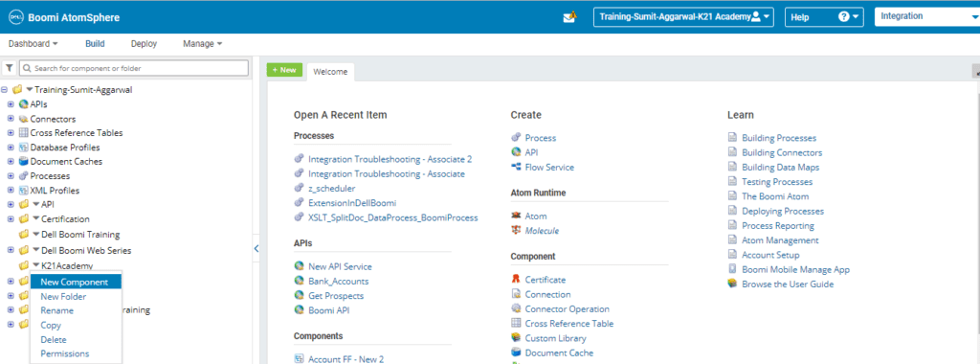Click the Molecule icon under Atom Runtime
The height and width of the screenshot is (364, 980).
click(x=516, y=230)
